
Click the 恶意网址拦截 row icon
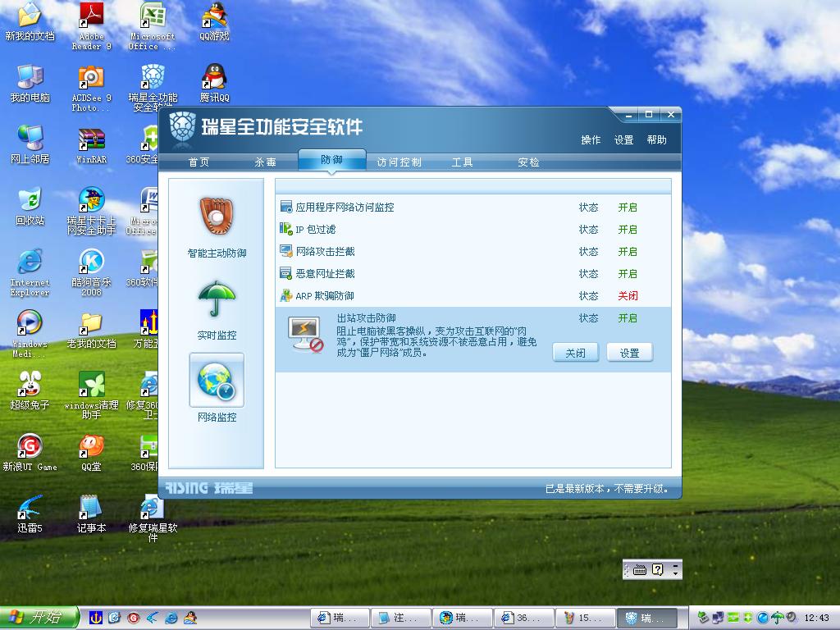[286, 273]
